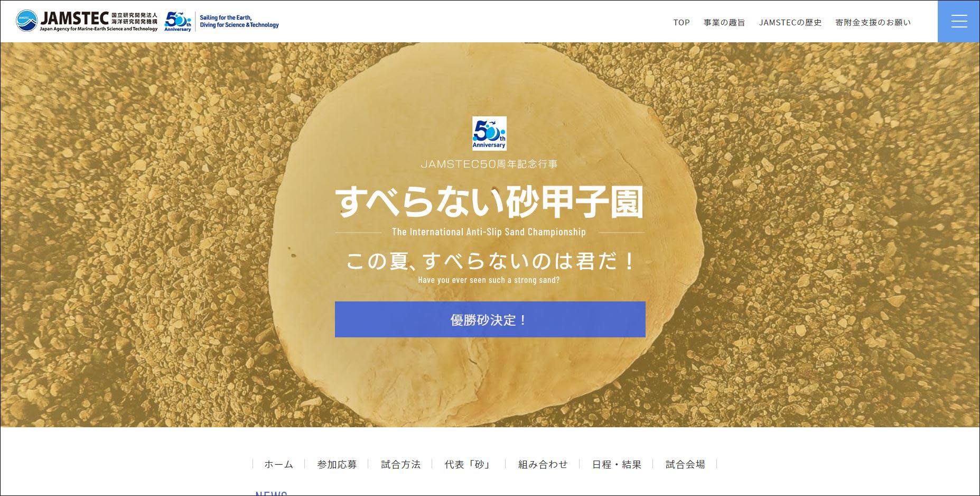Open 寄附金支援のお願い header link
This screenshot has height=496, width=980.
pos(873,22)
